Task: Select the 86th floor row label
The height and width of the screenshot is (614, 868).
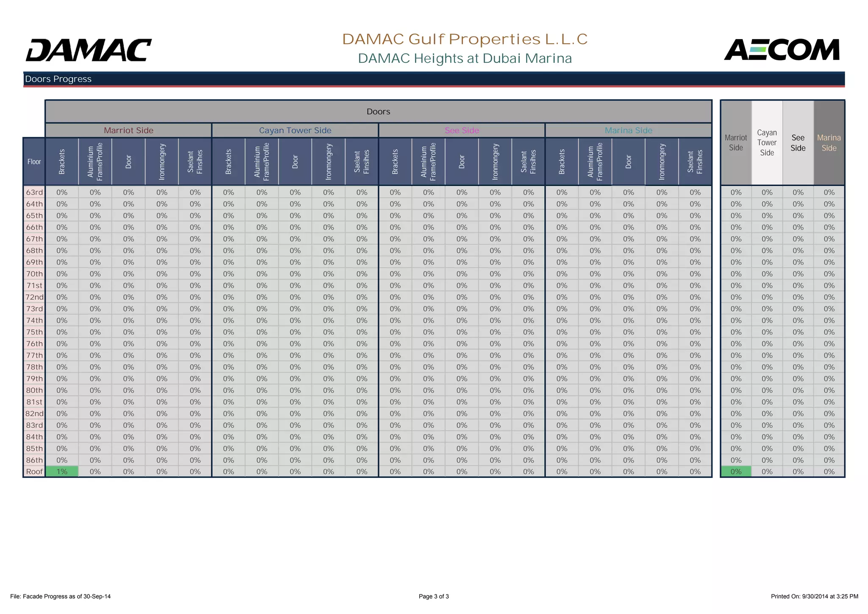Action: [x=34, y=460]
